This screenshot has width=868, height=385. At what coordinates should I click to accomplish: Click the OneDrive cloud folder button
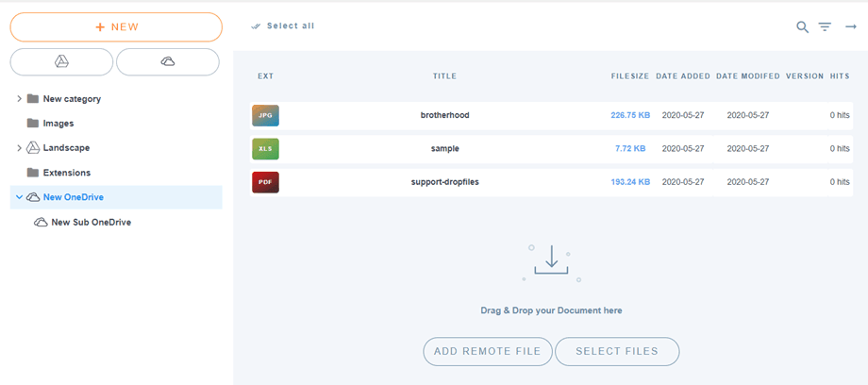point(167,61)
